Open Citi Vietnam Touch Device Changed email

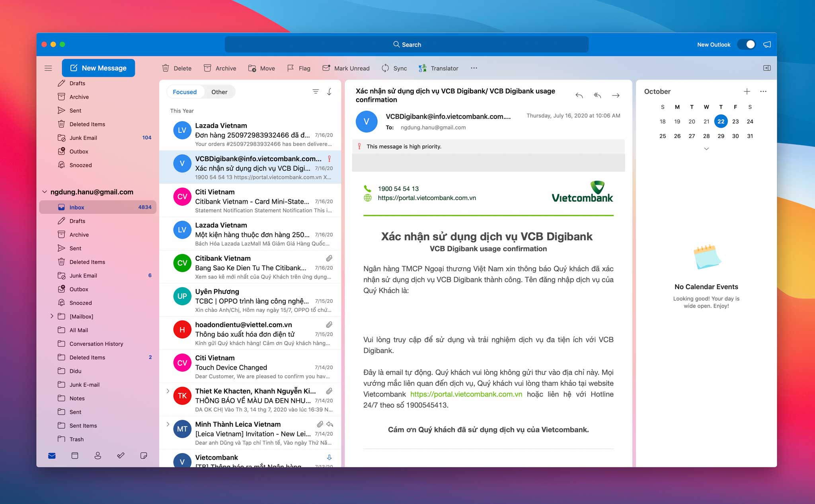pos(250,367)
